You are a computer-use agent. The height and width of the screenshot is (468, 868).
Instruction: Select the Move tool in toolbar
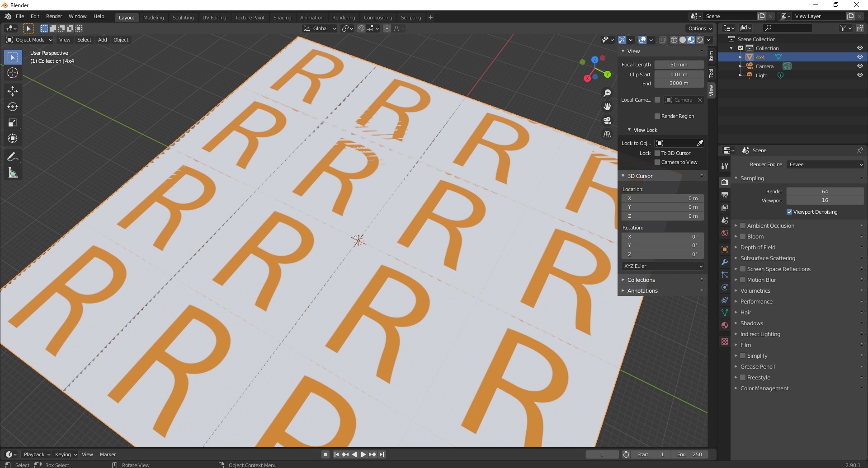tap(13, 91)
